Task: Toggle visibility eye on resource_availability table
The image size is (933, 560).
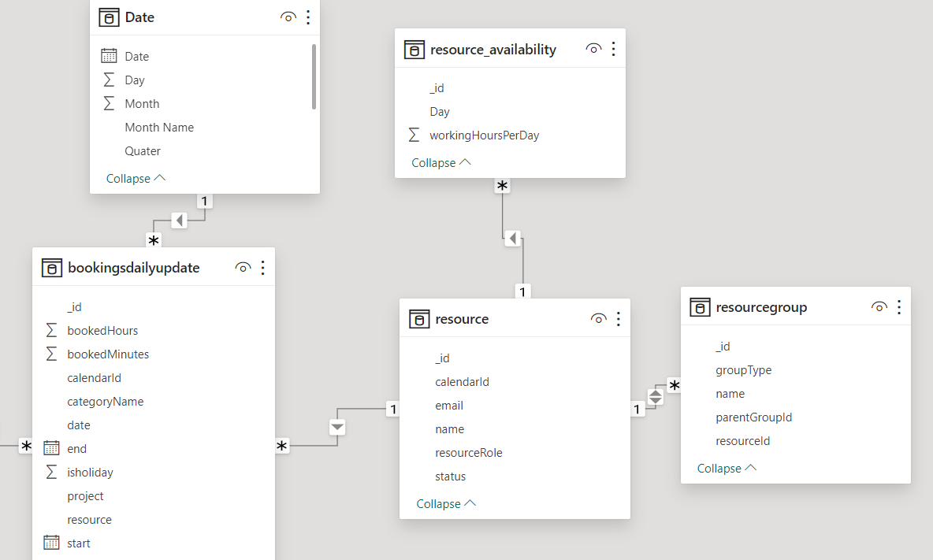Action: (x=593, y=49)
